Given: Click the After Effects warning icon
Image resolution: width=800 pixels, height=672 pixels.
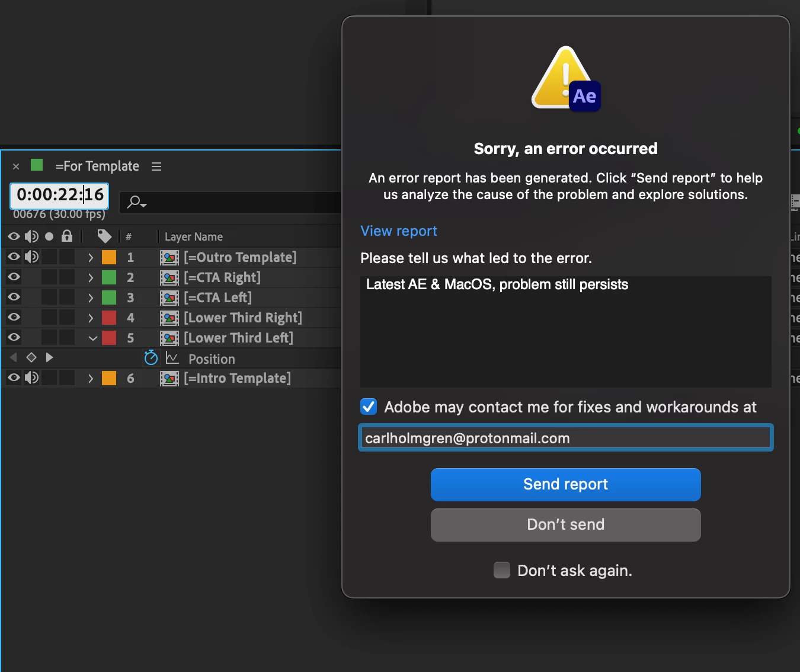Looking at the screenshot, I should (566, 79).
